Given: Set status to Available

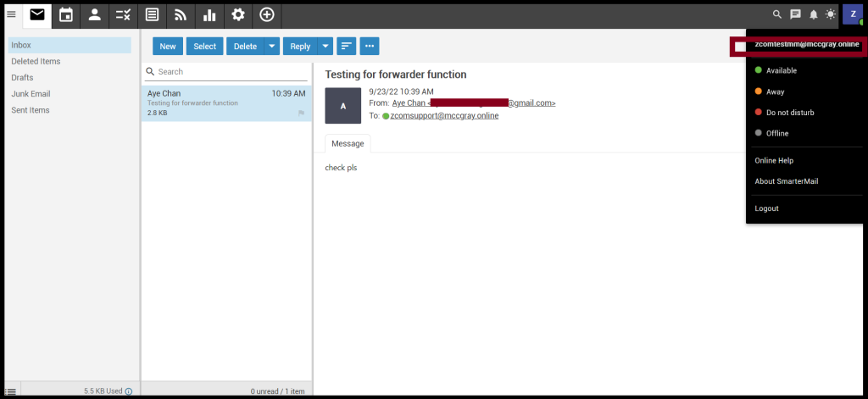Looking at the screenshot, I should tap(776, 71).
